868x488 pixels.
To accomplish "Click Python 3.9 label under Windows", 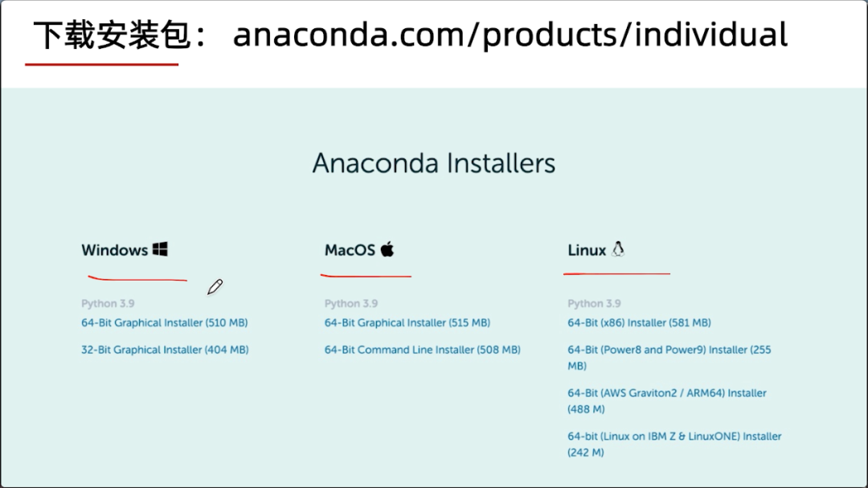I will click(x=107, y=304).
